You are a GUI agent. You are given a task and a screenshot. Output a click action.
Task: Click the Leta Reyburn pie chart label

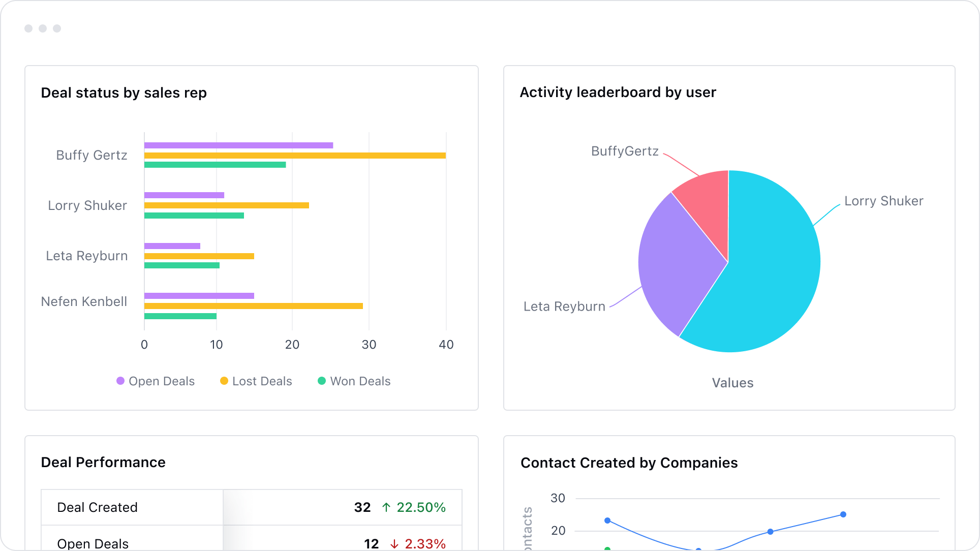pos(564,307)
